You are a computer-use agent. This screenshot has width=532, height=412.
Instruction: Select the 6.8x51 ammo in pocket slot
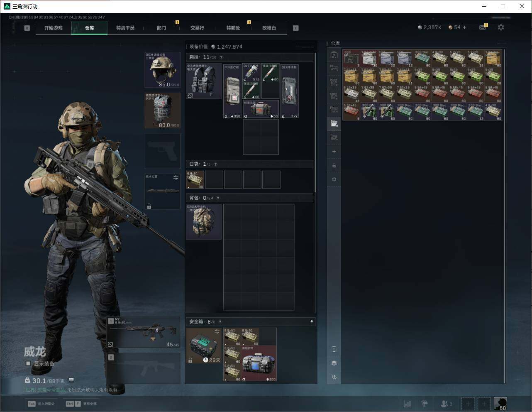tap(195, 180)
